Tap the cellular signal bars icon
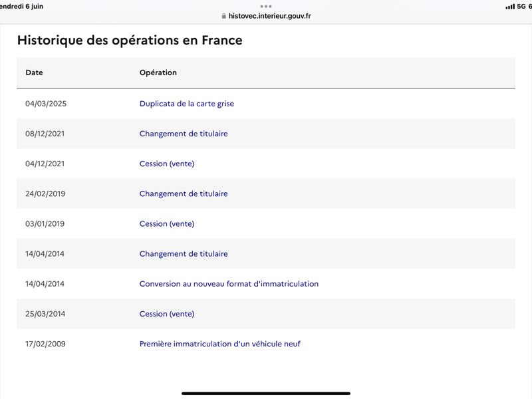 click(x=510, y=7)
